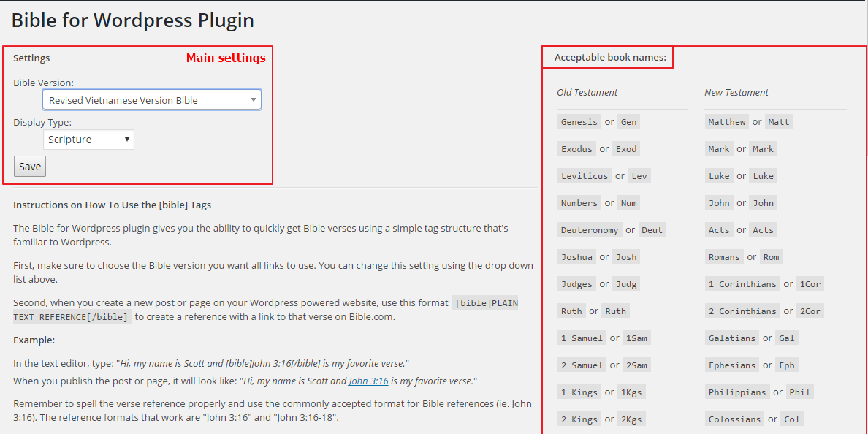868x434 pixels.
Task: Click the '1 Corinthians' book name tag
Action: pos(743,284)
